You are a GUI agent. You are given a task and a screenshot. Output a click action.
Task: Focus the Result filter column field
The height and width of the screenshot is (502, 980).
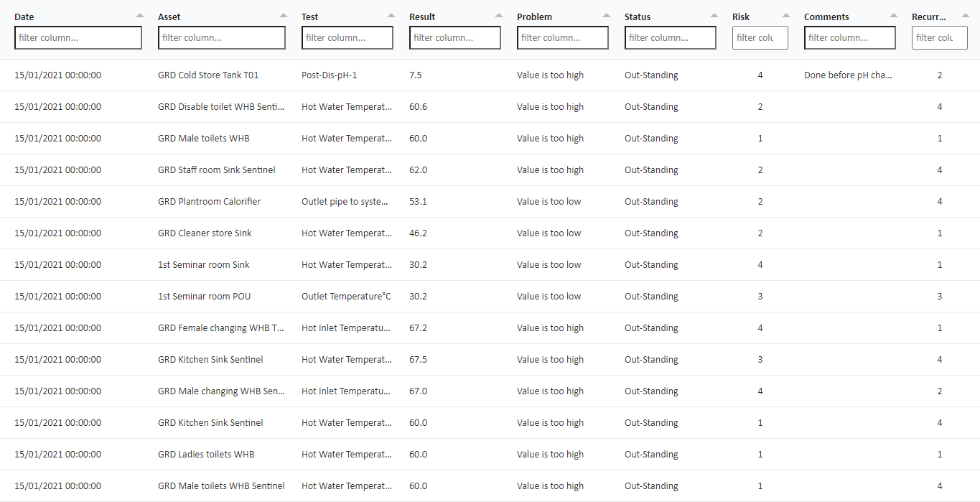coord(455,37)
